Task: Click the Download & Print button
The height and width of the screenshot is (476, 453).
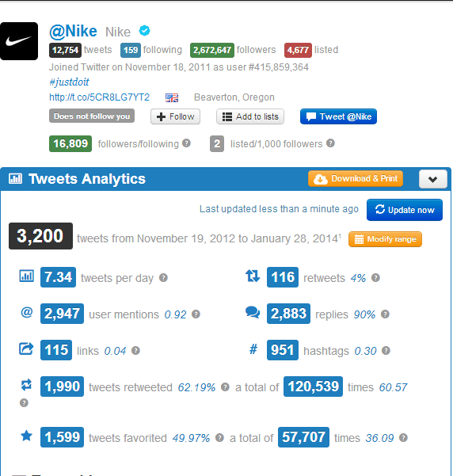Action: [356, 178]
